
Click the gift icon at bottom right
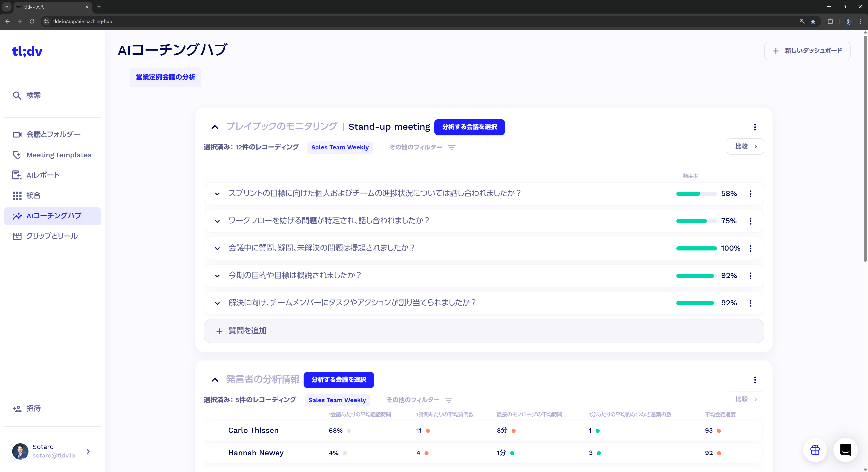point(815,450)
